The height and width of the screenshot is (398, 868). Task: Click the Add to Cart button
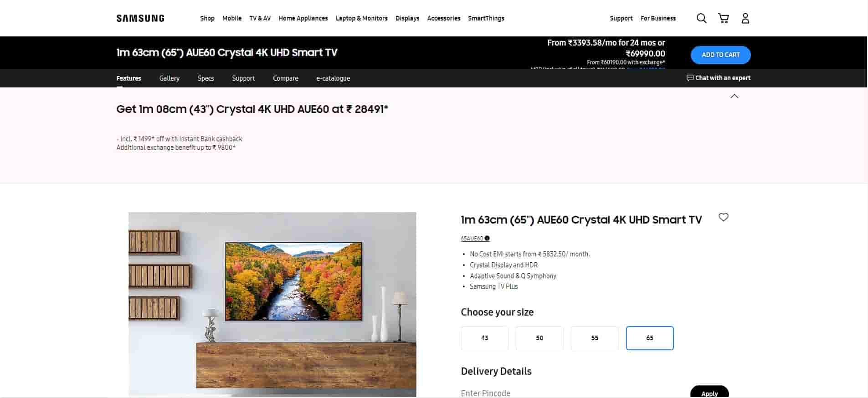click(720, 55)
